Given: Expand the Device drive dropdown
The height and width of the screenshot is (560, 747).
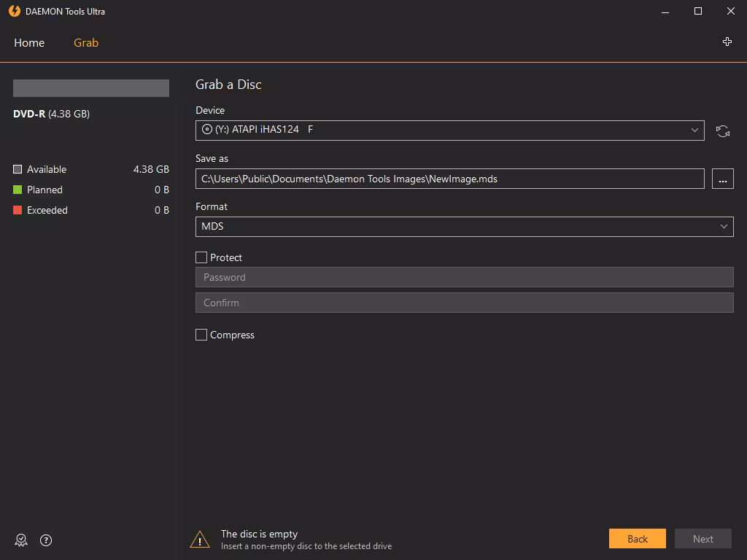Looking at the screenshot, I should (694, 131).
